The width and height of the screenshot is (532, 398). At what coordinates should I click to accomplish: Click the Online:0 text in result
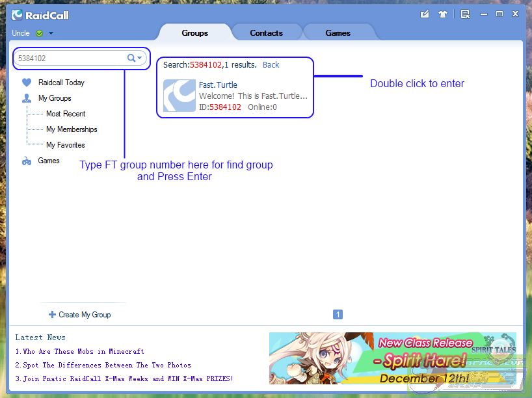pyautogui.click(x=262, y=107)
